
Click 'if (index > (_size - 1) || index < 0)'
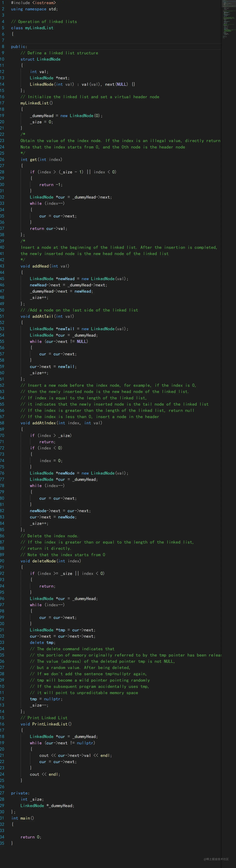click(73, 172)
